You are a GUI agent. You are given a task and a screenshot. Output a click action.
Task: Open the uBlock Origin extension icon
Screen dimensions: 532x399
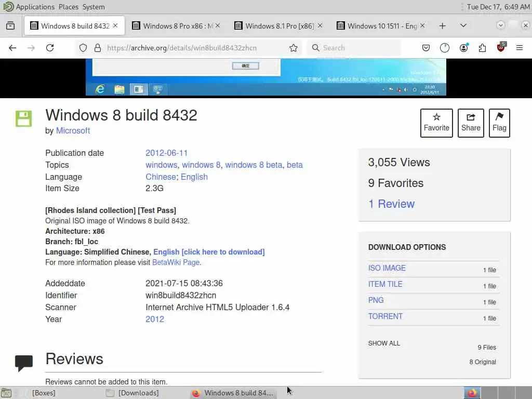coord(501,47)
